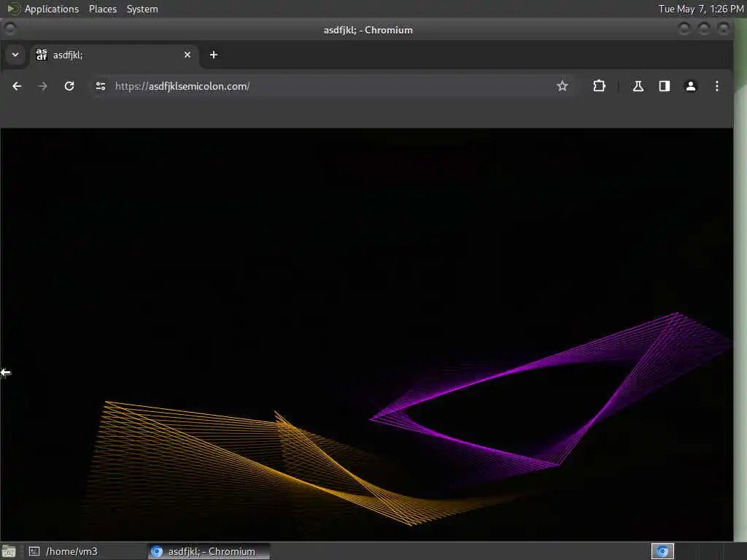Go forward with the forward arrow
Viewport: 747px width, 560px height.
click(x=42, y=86)
